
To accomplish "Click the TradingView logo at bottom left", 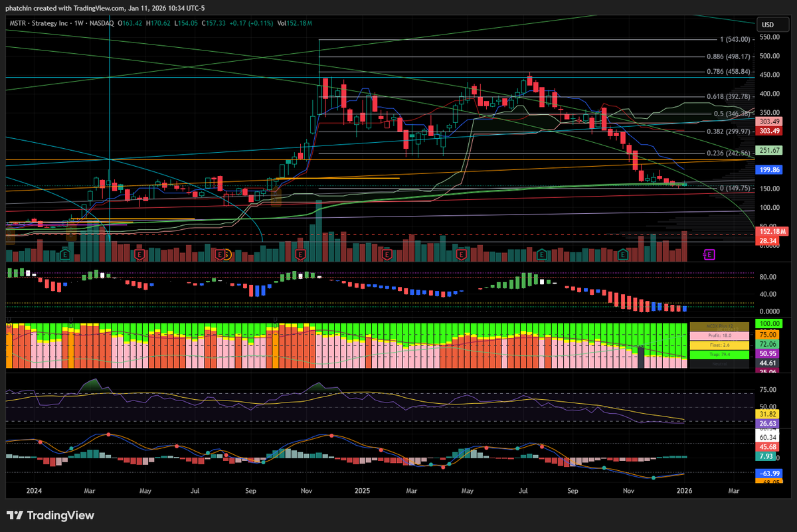I will tap(50, 515).
